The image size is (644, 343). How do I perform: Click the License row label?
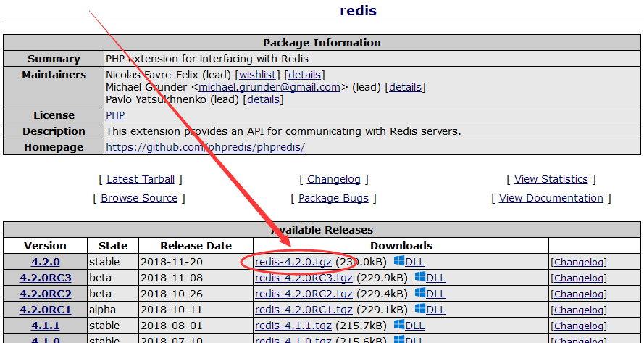click(x=54, y=115)
